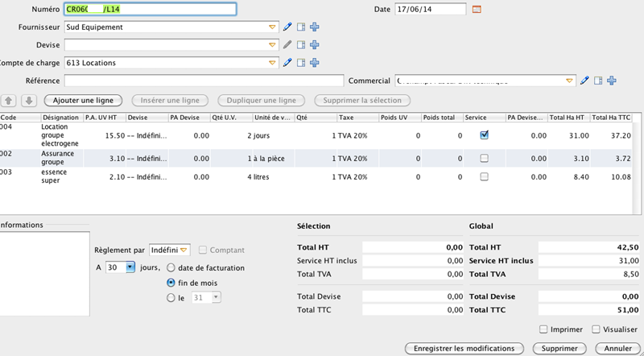The height and width of the screenshot is (356, 644).
Task: Open Fournisseur list panel icon
Action: tap(301, 27)
